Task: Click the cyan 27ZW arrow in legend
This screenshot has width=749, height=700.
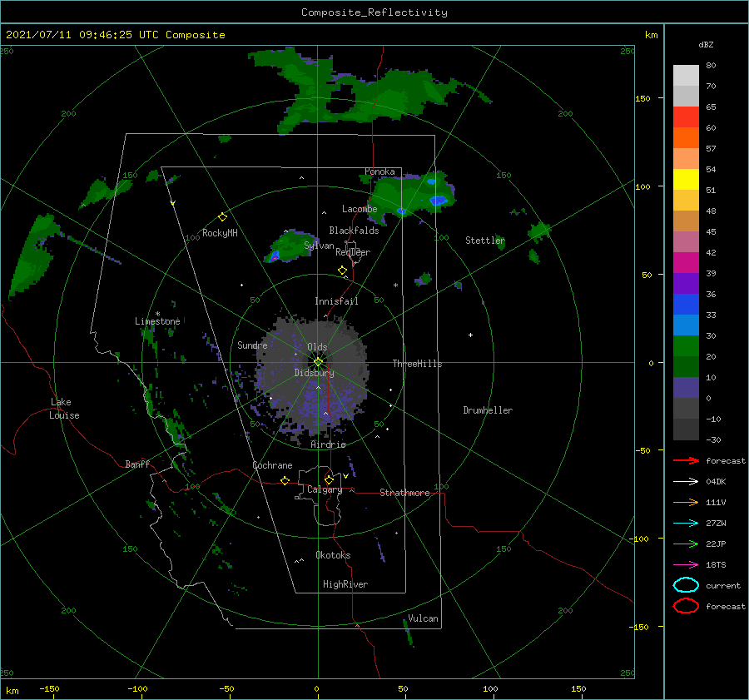Action: click(x=686, y=524)
